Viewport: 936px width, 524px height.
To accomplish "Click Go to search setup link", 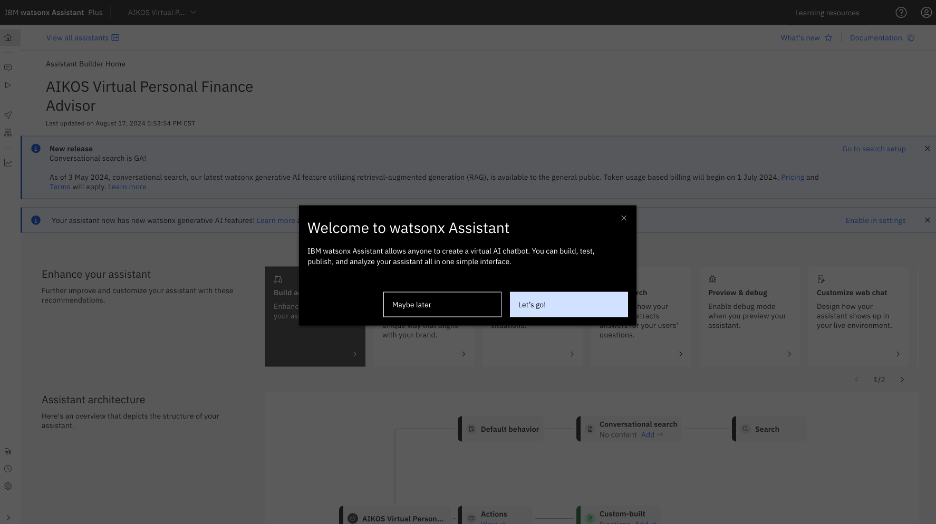I will 873,149.
